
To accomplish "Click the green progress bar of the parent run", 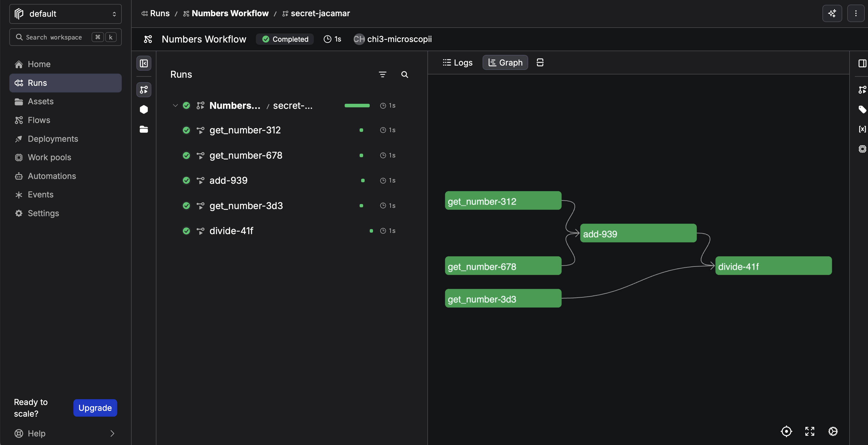I will [x=357, y=106].
